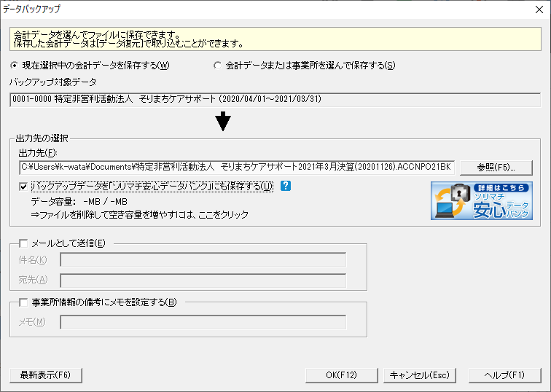This screenshot has height=392, width=551.
Task: Refresh using the 最新表示(F6) button
Action: point(45,375)
